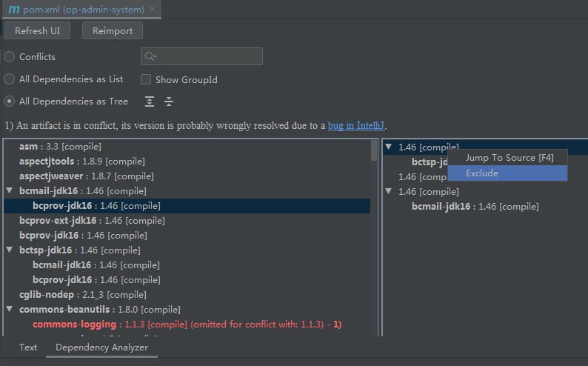Click the Refresh UI button
588x366 pixels.
tap(37, 31)
